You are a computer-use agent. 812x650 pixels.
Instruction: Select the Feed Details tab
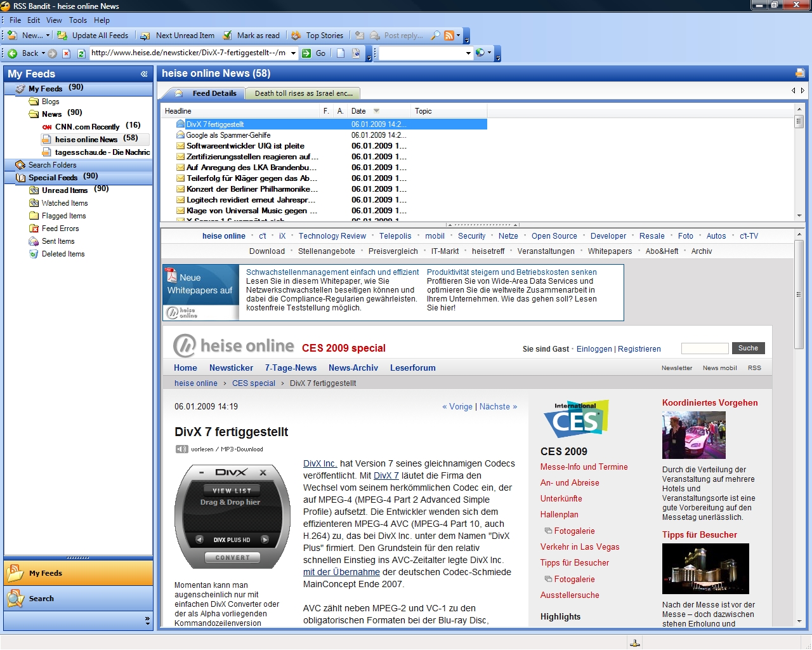pos(206,93)
